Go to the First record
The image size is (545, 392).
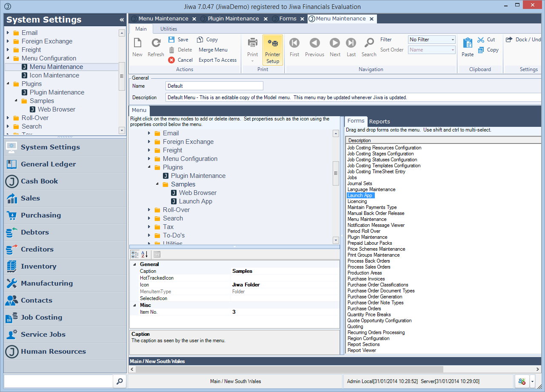tap(294, 43)
